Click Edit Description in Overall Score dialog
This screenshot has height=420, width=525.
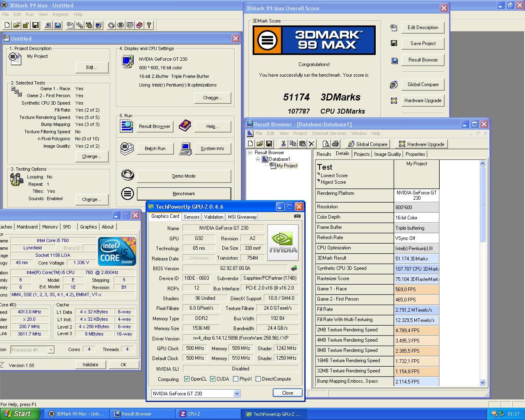click(423, 27)
